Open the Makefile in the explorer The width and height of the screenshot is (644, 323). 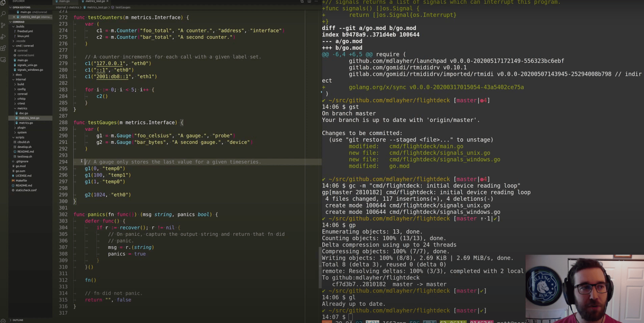coord(21,181)
